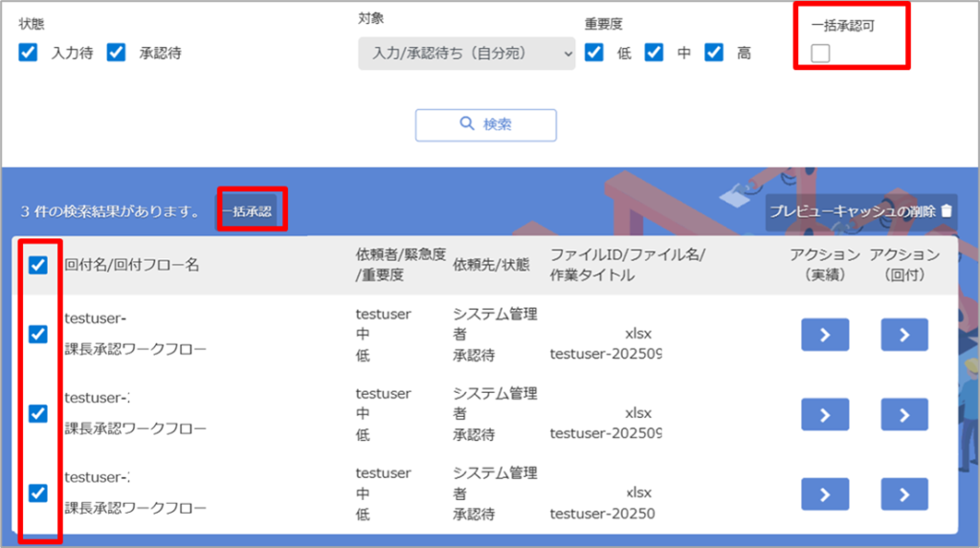This screenshot has height=548, width=980.
Task: Toggle the 高 importance checkbox
Action: 714,53
